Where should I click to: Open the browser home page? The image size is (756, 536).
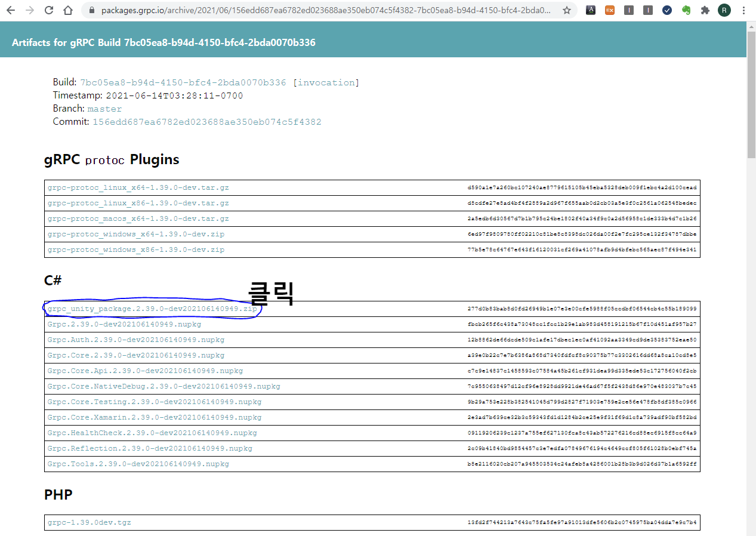click(68, 10)
